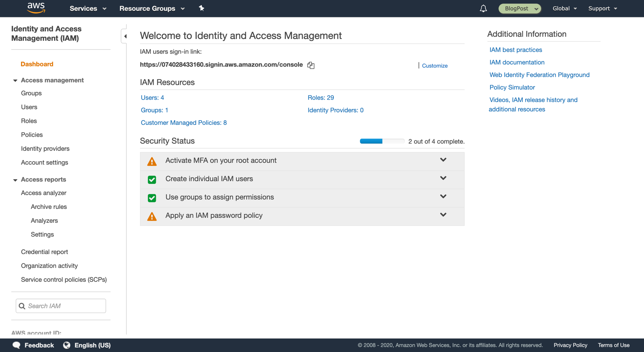The height and width of the screenshot is (352, 644).
Task: Open Identity Providers: 0 link
Action: [x=336, y=110]
